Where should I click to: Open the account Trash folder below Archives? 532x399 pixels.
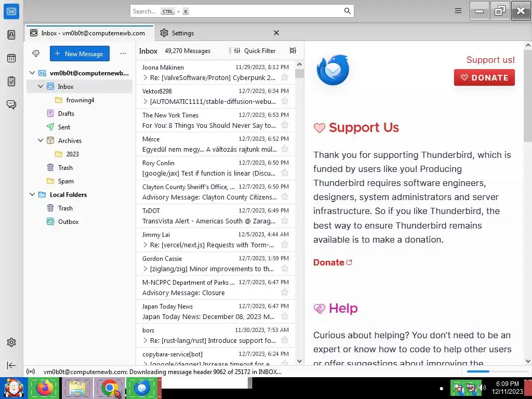pyautogui.click(x=79, y=168)
